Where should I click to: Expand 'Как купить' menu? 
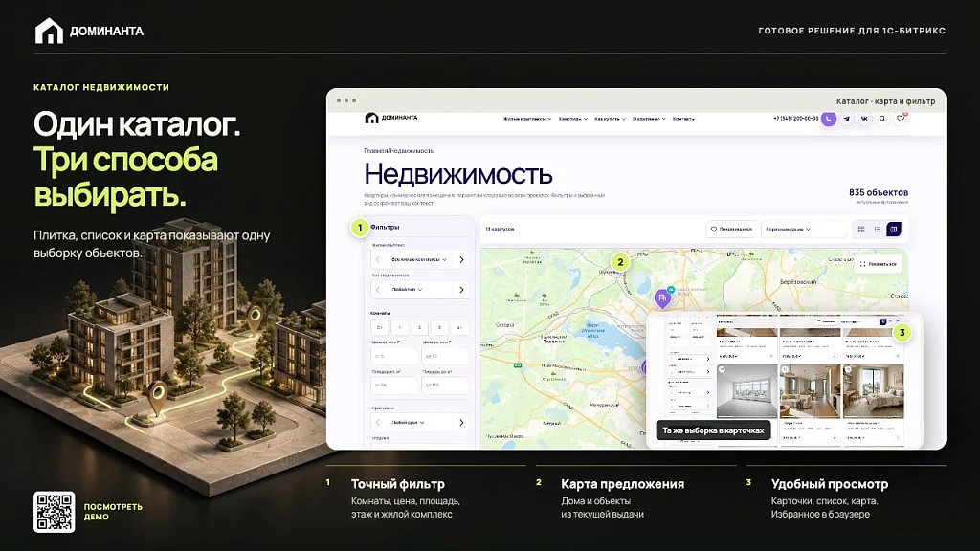(610, 119)
